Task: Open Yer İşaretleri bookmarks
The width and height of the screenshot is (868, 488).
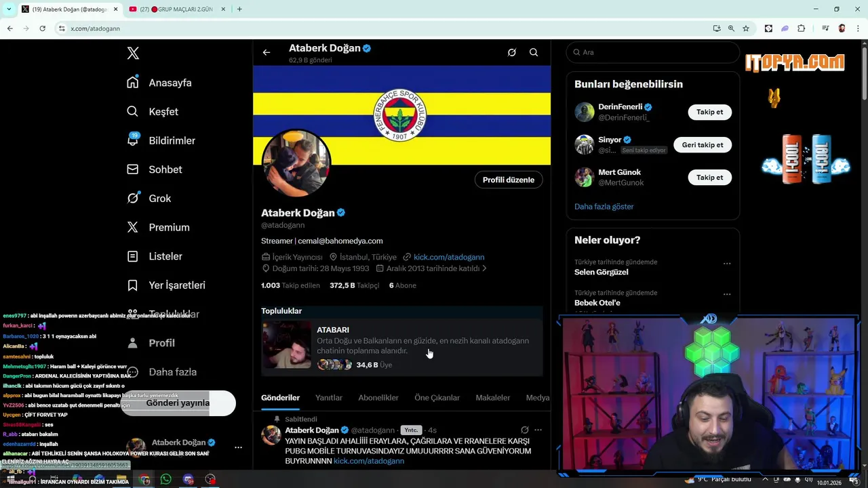Action: pyautogui.click(x=166, y=285)
